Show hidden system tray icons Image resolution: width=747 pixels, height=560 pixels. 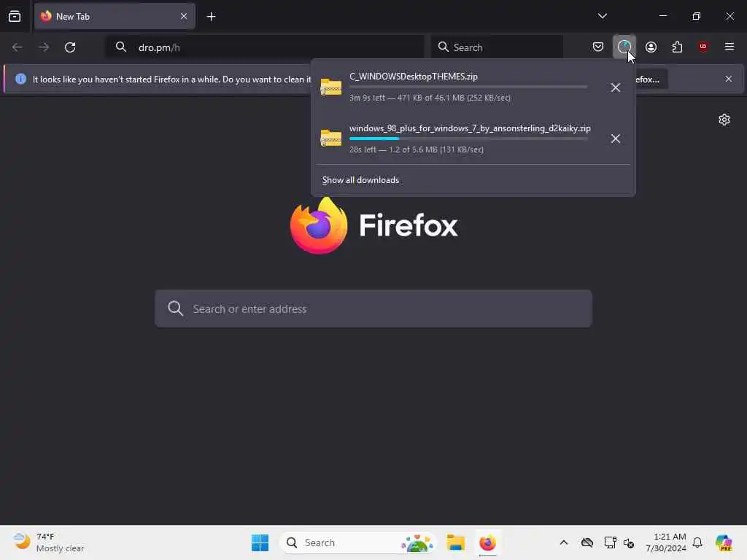click(x=564, y=542)
